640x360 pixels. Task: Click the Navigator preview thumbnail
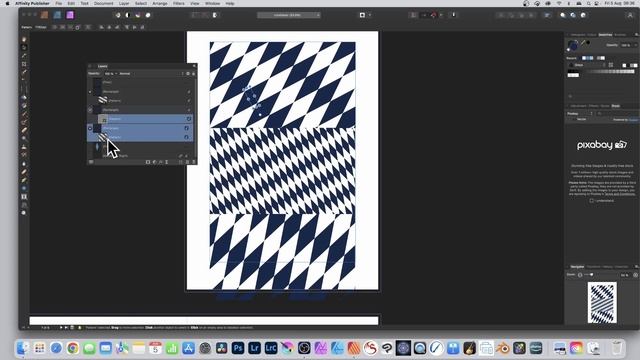(x=602, y=302)
